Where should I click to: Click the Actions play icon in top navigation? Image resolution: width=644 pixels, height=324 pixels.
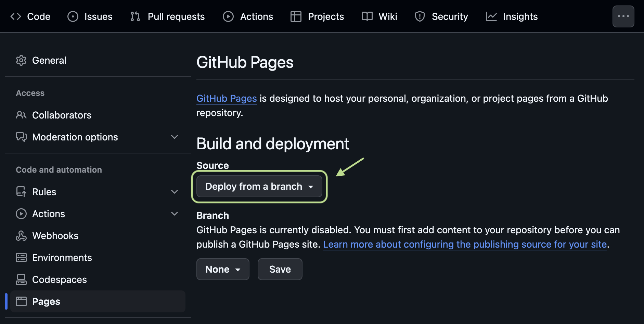228,16
